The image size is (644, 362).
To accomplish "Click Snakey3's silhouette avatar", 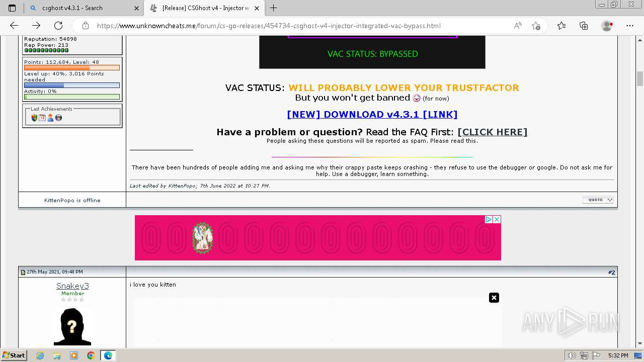I will 72,326.
